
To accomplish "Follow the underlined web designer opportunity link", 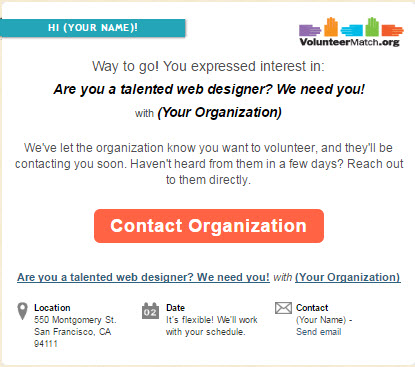I will [143, 277].
